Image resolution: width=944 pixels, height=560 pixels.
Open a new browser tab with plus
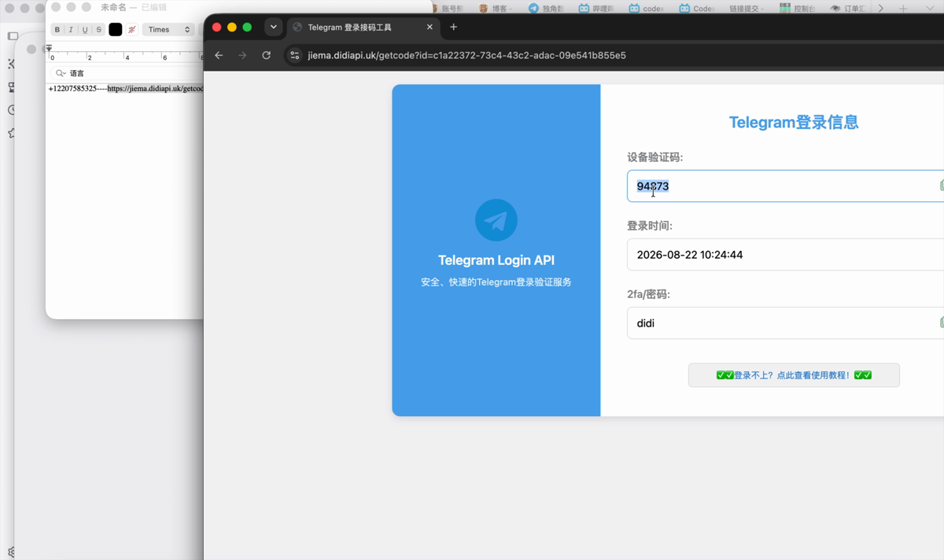453,27
